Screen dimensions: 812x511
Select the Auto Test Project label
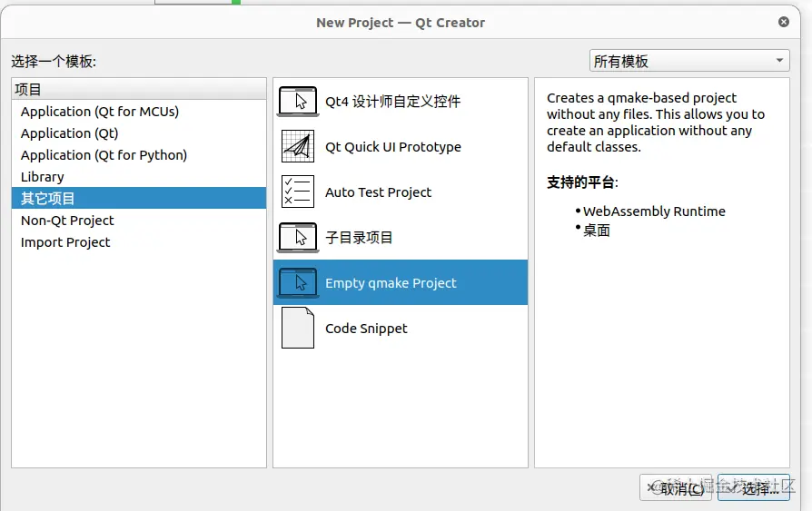click(379, 192)
